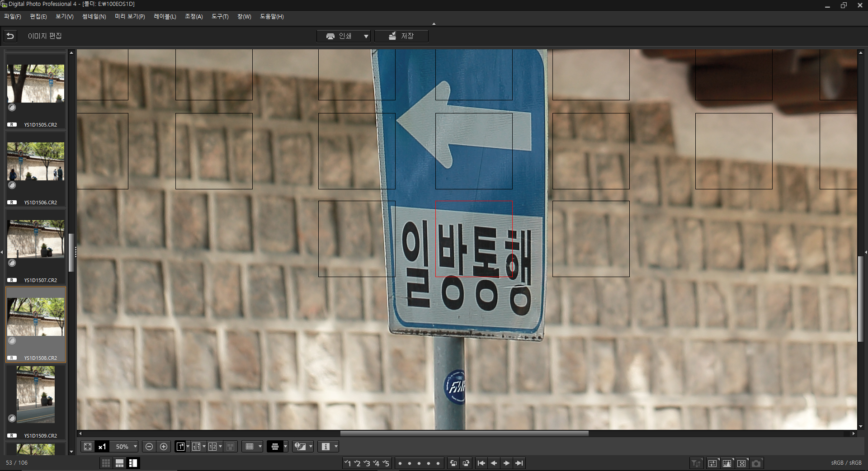Show thumbnails strip on the left
868x471 pixels.
click(133, 463)
